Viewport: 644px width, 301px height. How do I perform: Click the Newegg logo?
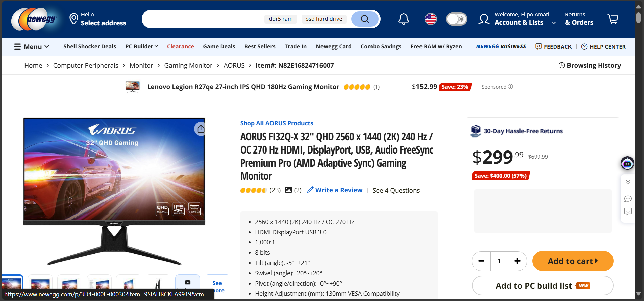pos(34,19)
